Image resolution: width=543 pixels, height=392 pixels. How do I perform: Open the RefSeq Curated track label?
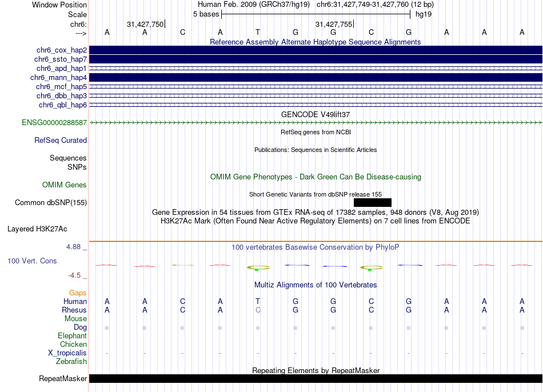tap(61, 140)
